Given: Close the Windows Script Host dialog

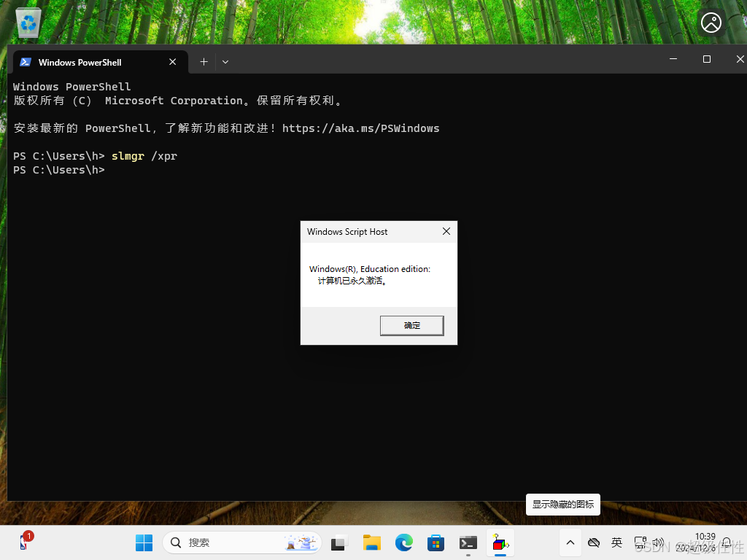Looking at the screenshot, I should pos(446,231).
